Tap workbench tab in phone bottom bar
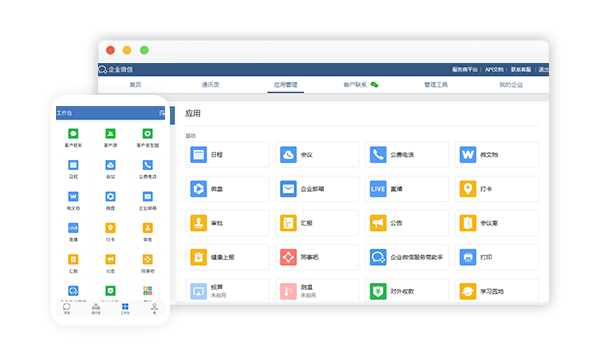 (125, 308)
